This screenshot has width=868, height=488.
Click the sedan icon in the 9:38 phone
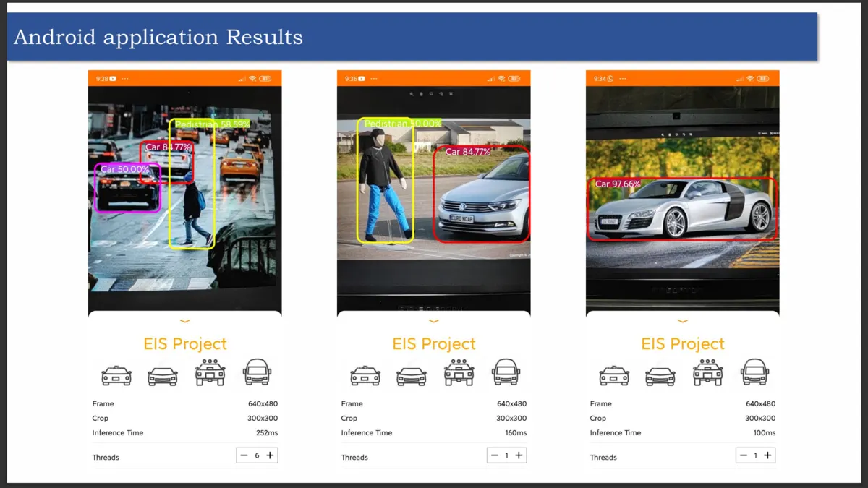[163, 376]
